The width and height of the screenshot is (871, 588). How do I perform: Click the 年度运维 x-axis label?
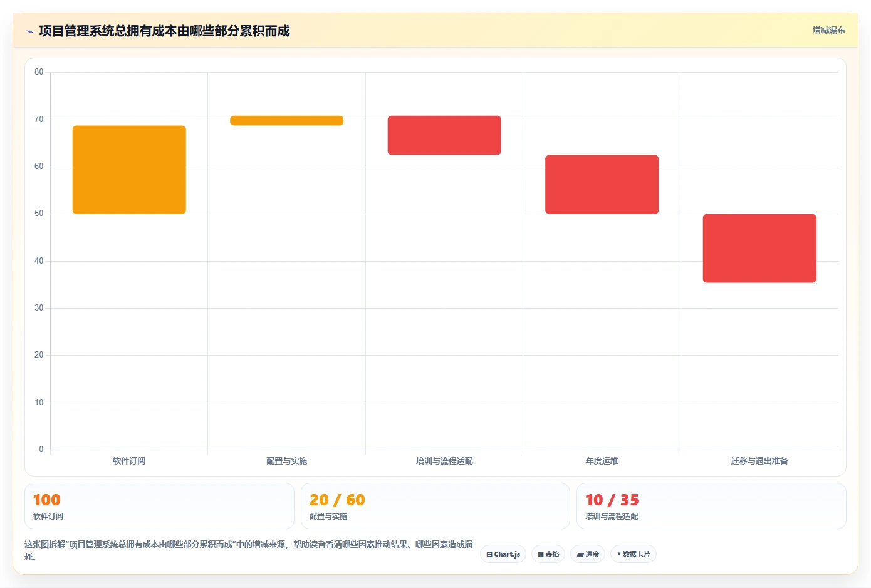[602, 461]
